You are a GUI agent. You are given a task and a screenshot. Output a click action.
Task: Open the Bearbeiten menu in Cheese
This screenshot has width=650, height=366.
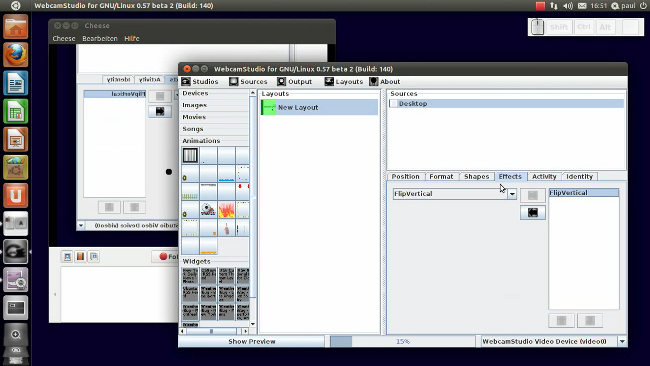point(100,39)
